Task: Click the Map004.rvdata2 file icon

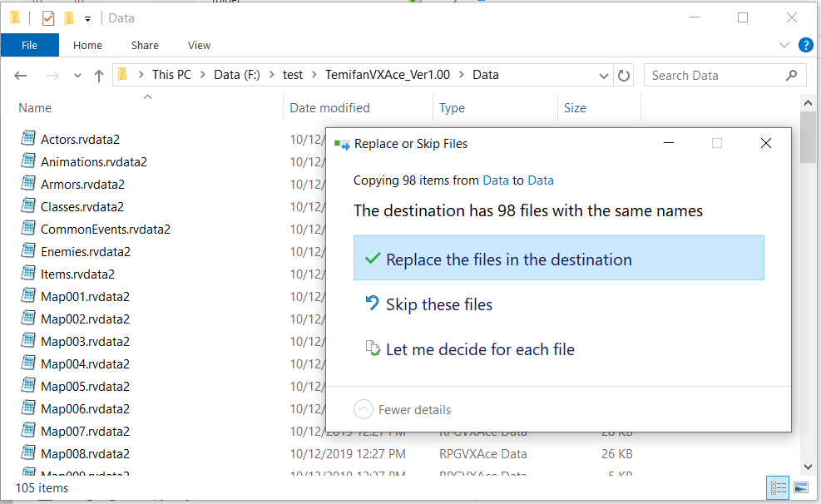Action: point(28,363)
